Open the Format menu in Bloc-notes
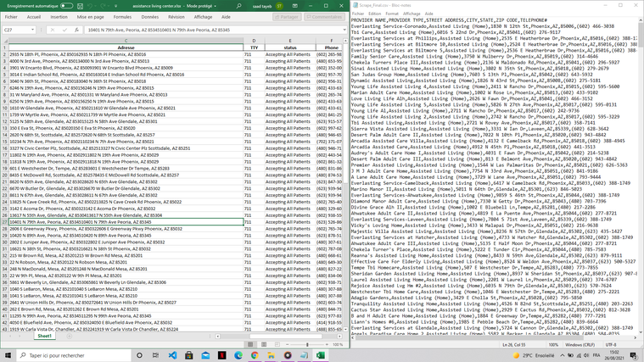The width and height of the screenshot is (644, 362). click(389, 14)
